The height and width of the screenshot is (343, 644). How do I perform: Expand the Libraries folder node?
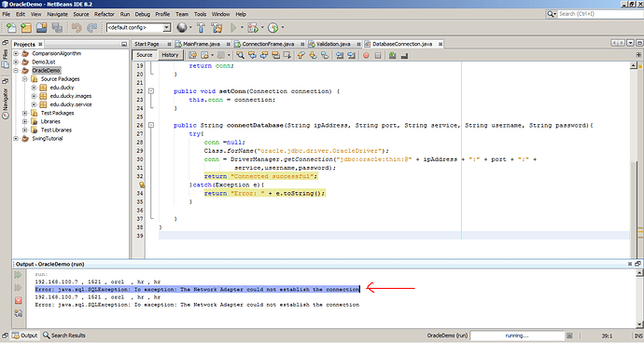pyautogui.click(x=24, y=121)
